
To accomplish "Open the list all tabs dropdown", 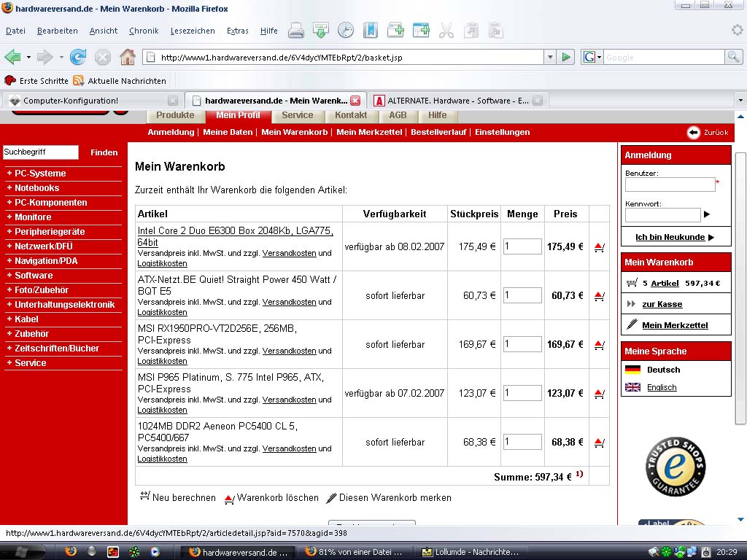I will (x=740, y=101).
